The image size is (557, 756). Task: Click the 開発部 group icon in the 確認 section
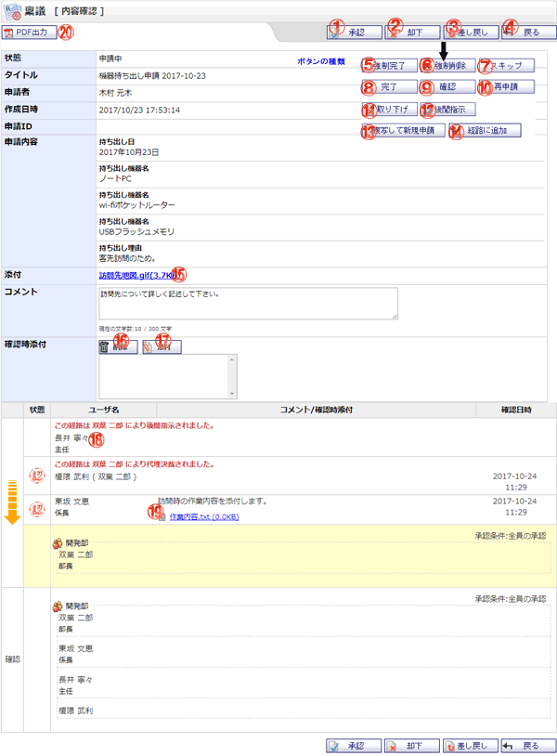click(x=58, y=606)
